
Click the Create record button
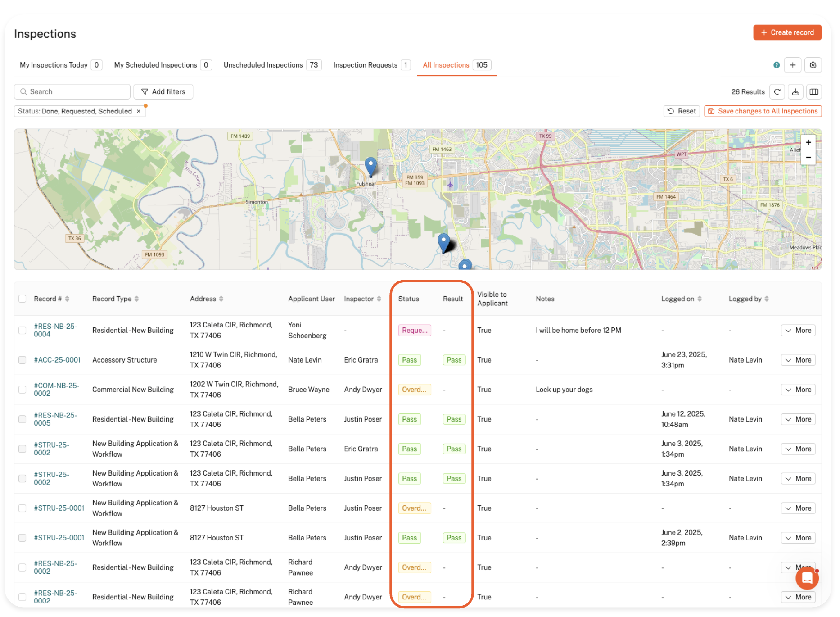787,32
